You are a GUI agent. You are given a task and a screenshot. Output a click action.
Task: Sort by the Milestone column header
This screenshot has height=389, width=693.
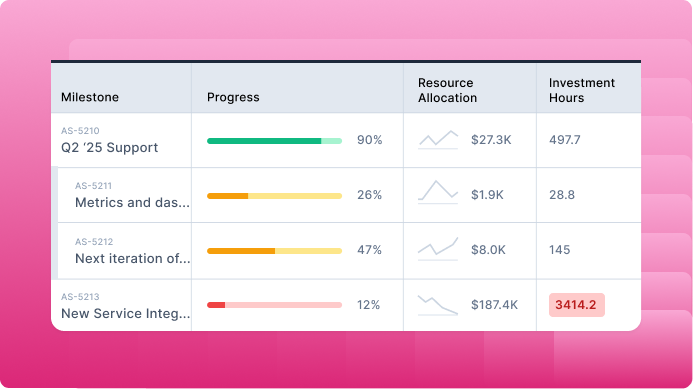[90, 97]
